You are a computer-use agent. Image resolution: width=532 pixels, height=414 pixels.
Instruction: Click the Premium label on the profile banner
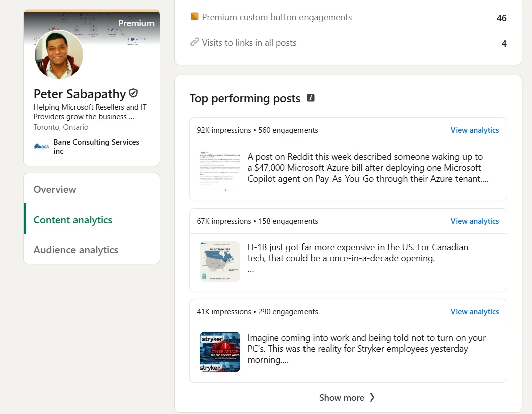136,23
